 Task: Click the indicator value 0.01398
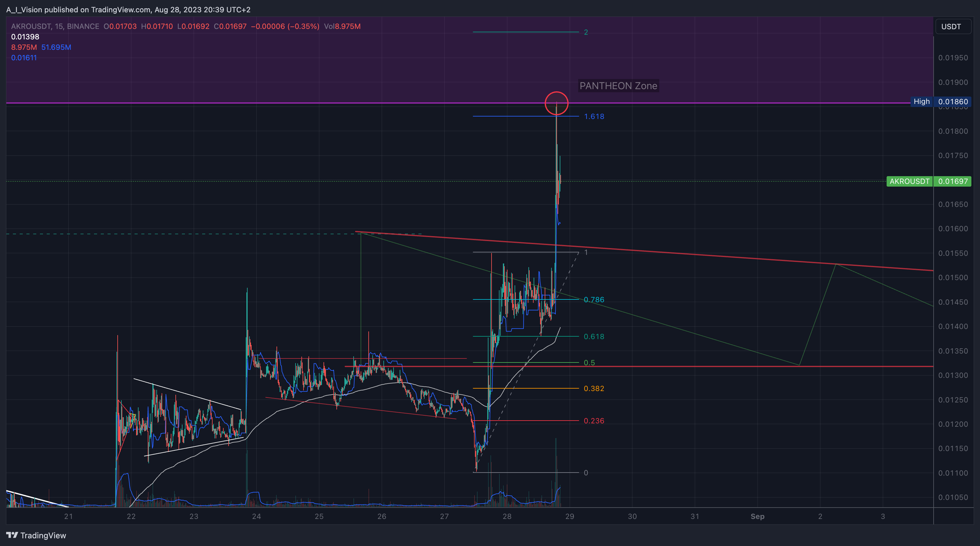pos(25,37)
